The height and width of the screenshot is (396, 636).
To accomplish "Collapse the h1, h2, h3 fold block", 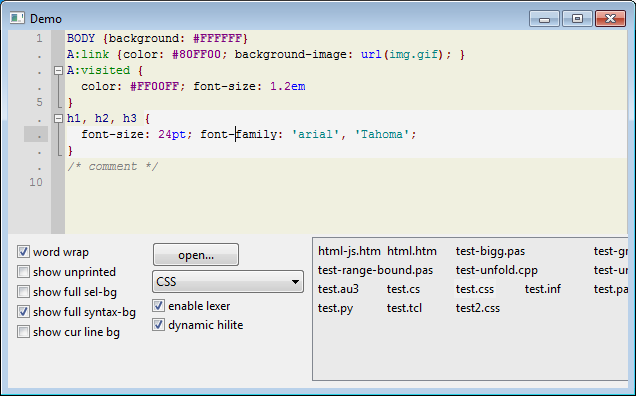I will [x=58, y=118].
